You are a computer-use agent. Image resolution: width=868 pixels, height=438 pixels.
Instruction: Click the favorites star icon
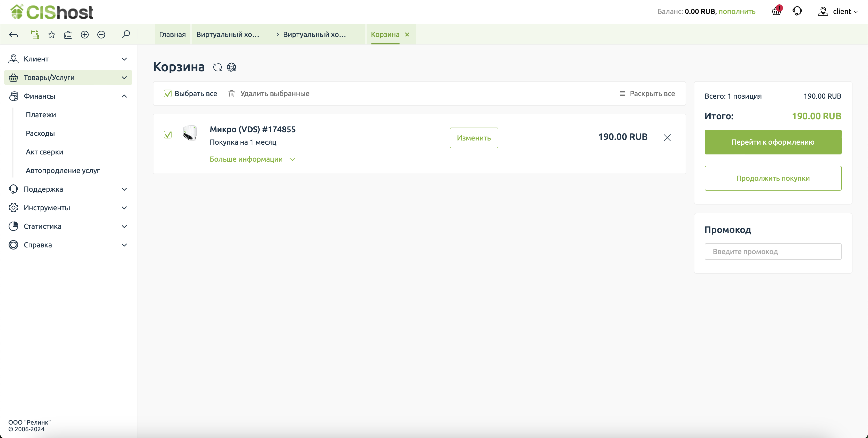tap(52, 34)
